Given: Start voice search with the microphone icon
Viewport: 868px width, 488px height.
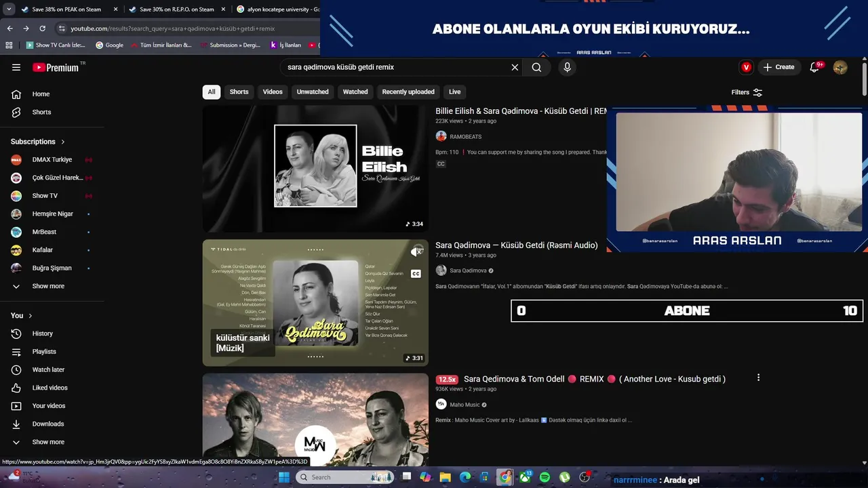Looking at the screenshot, I should point(567,67).
